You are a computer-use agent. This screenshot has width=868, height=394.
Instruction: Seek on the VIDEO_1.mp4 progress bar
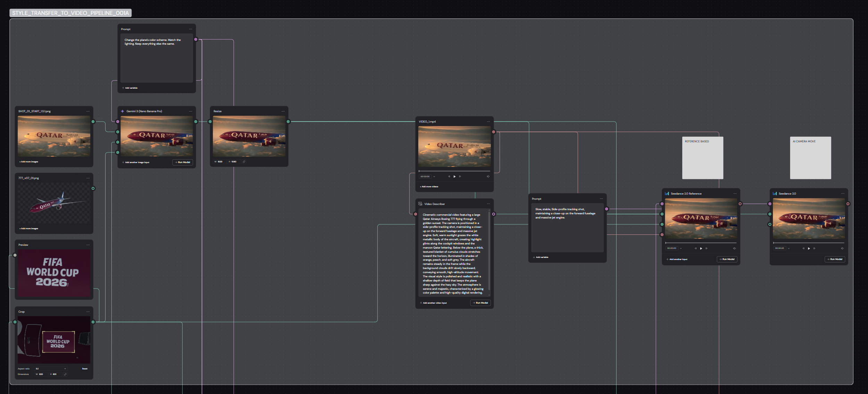pyautogui.click(x=454, y=171)
